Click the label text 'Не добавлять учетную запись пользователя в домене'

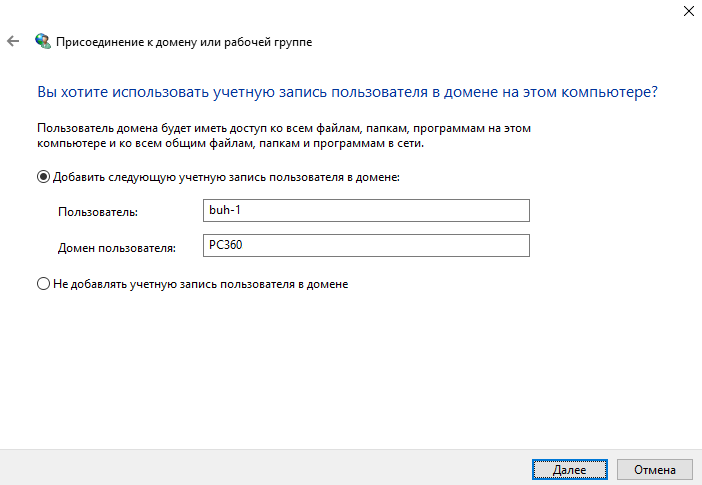[200, 284]
